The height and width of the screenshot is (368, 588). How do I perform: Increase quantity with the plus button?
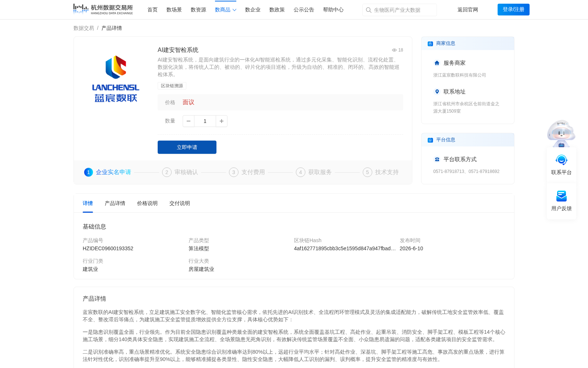point(222,121)
